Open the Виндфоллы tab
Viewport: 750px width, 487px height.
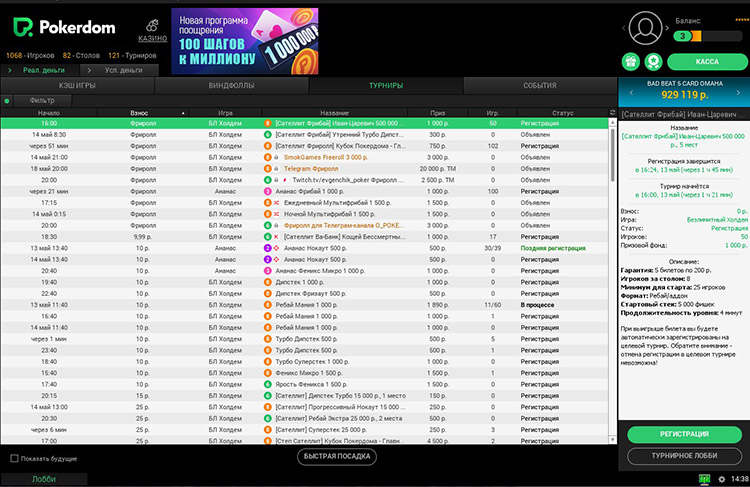[232, 86]
